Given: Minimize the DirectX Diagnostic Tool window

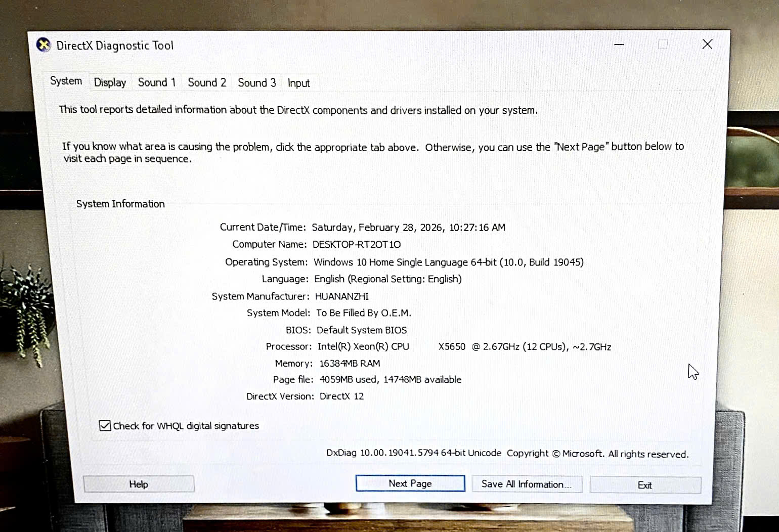Looking at the screenshot, I should pos(619,44).
